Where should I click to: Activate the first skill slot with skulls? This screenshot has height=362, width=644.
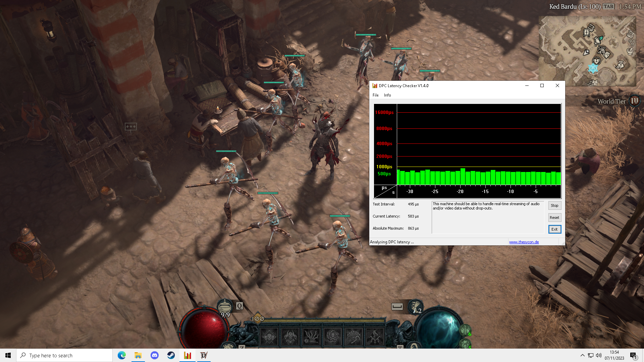[x=269, y=337]
